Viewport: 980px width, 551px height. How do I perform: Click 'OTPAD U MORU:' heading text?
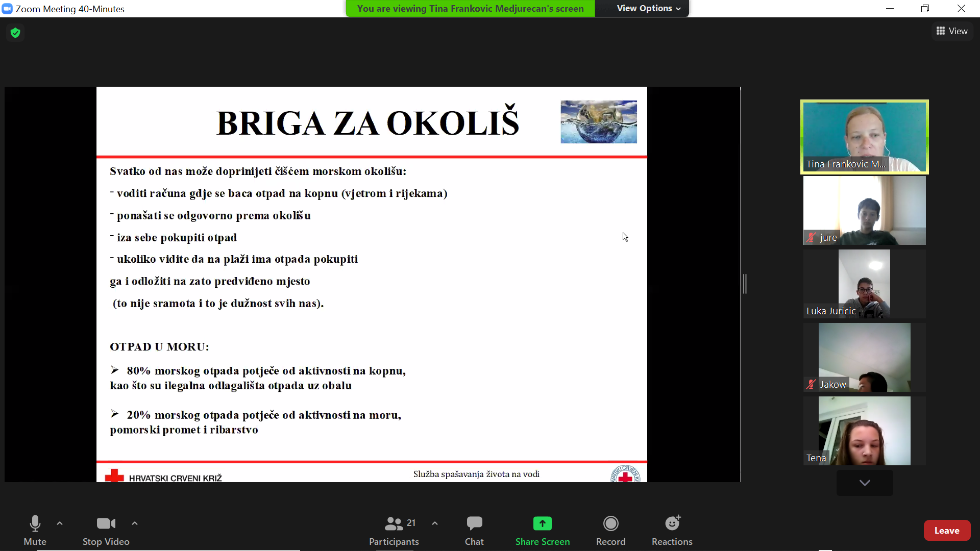159,347
